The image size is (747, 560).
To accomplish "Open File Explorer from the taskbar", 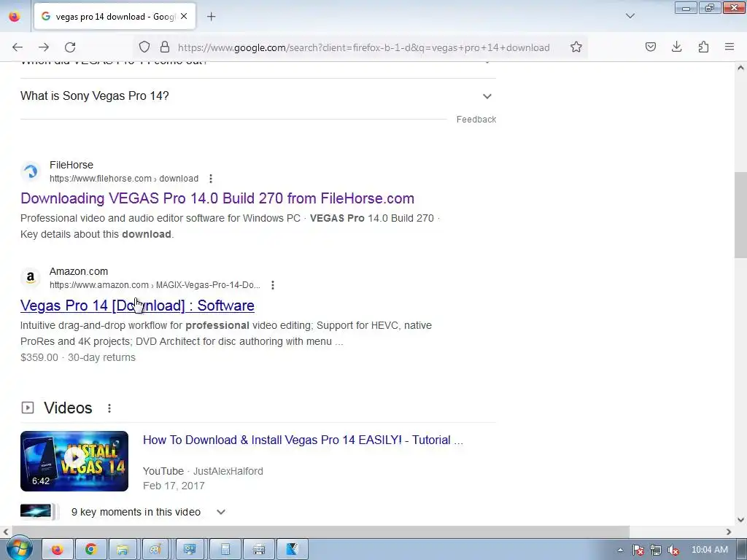I will click(x=123, y=550).
